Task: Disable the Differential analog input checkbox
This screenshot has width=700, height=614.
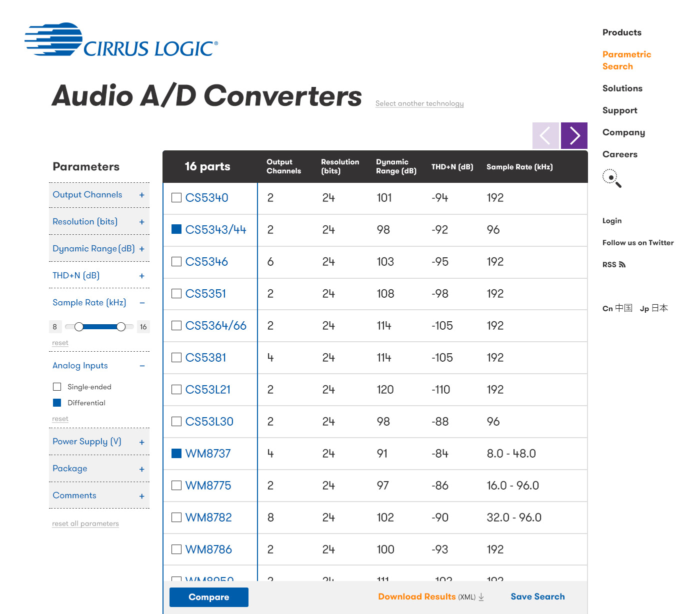Action: (x=57, y=403)
